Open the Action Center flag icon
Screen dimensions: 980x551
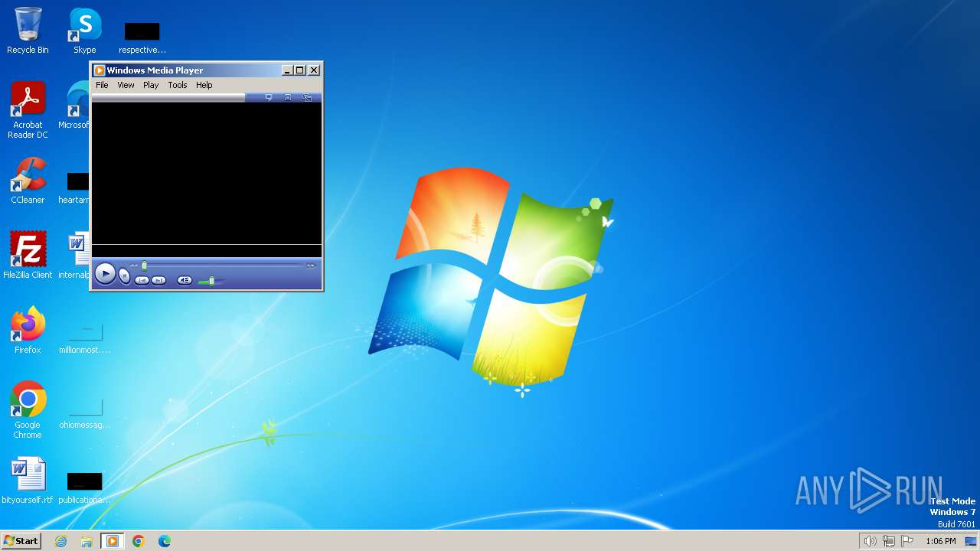click(x=907, y=541)
